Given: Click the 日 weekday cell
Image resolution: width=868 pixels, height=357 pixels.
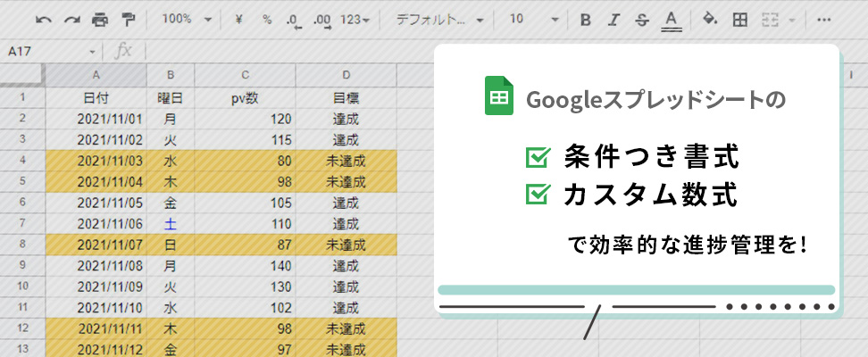Looking at the screenshot, I should (171, 245).
